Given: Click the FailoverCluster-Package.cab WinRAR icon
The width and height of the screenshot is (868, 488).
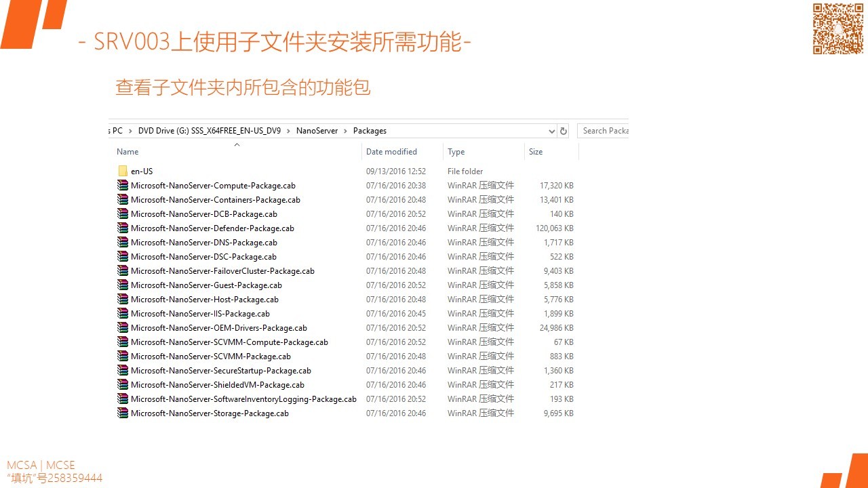Looking at the screenshot, I should [x=123, y=270].
